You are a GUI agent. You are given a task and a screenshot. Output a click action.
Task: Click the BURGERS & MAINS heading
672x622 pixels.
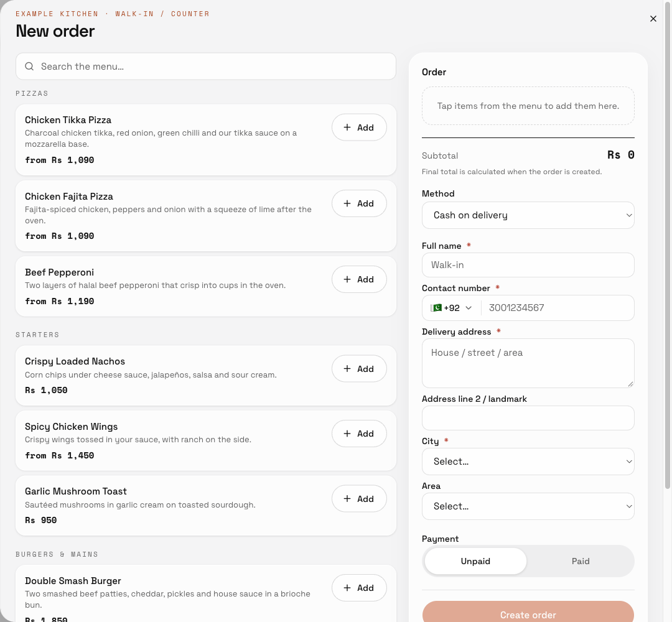click(57, 554)
